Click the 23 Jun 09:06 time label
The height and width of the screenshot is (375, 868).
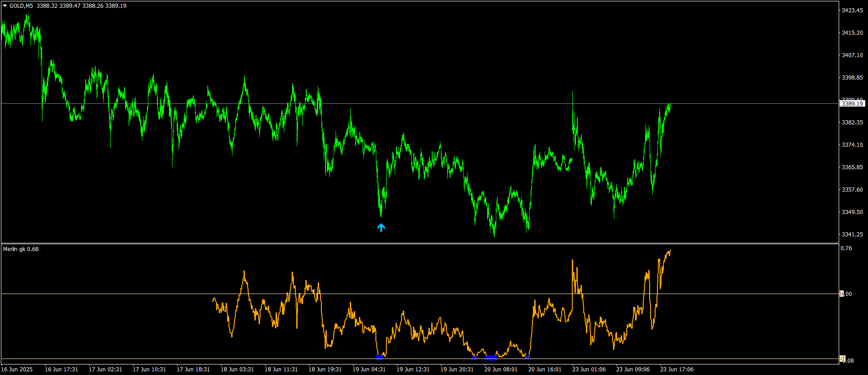[633, 370]
